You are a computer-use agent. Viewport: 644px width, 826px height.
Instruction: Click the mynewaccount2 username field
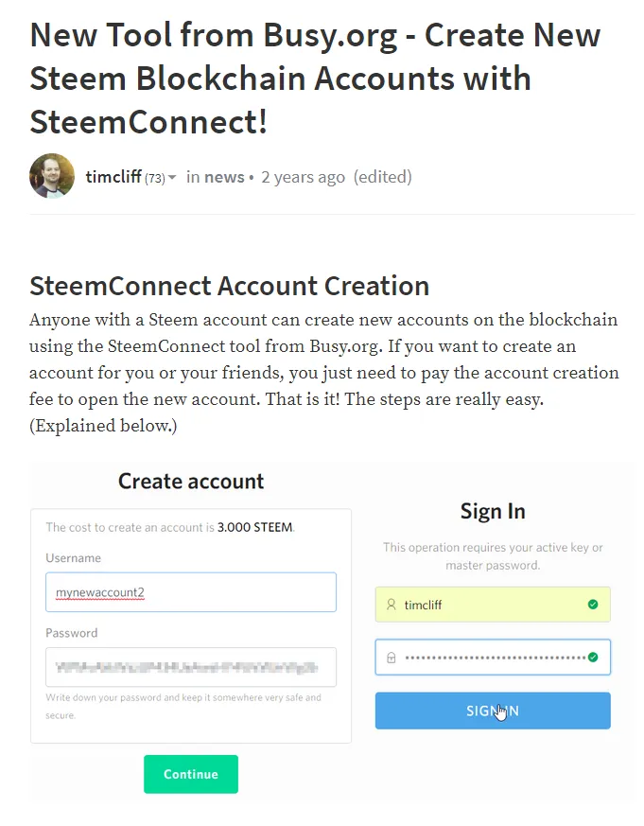coord(191,592)
